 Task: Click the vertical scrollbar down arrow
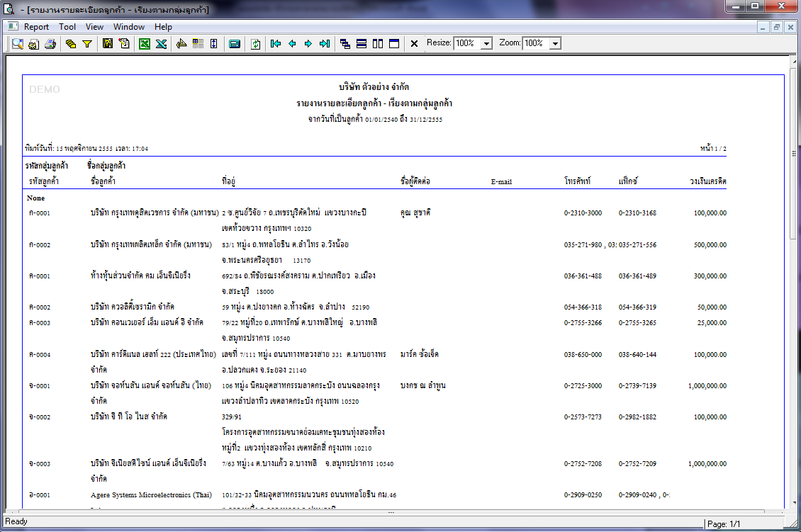tap(795, 503)
